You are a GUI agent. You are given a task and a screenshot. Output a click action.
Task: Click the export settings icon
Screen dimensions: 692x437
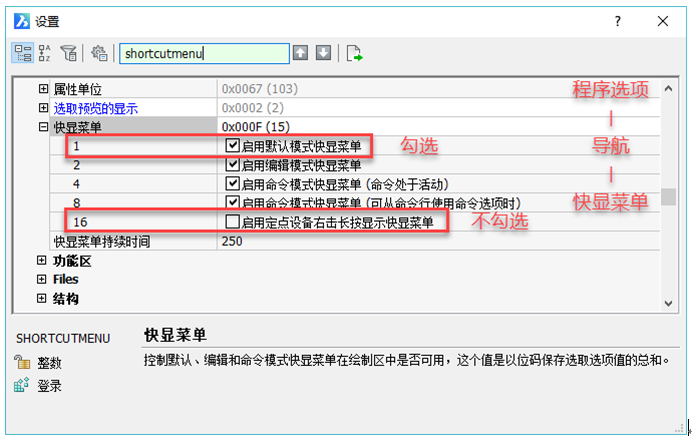tap(354, 53)
